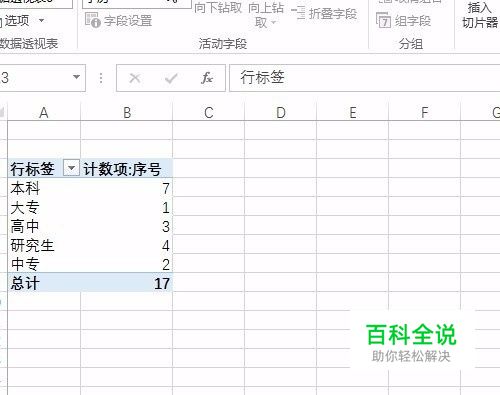Click the Select All corner triangle
Screen dimensions: 500x395
tap(3, 113)
